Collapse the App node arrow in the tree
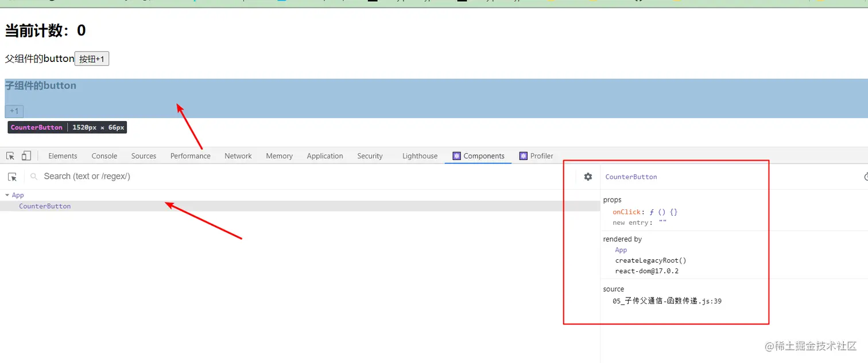 click(x=7, y=196)
